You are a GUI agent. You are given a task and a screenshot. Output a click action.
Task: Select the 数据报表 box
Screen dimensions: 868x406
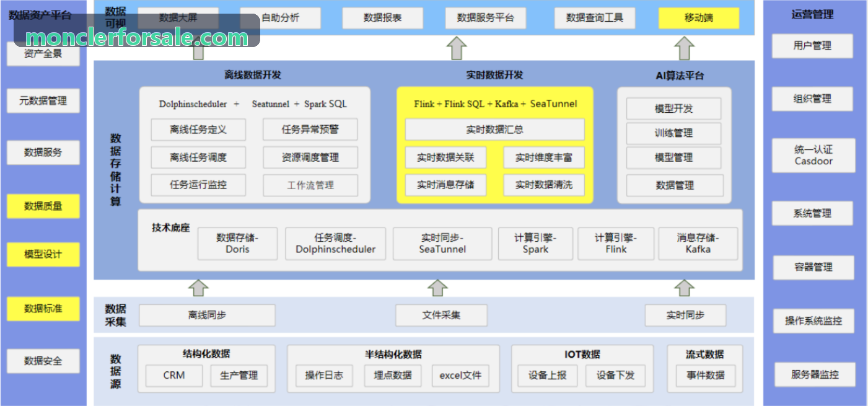coord(382,18)
